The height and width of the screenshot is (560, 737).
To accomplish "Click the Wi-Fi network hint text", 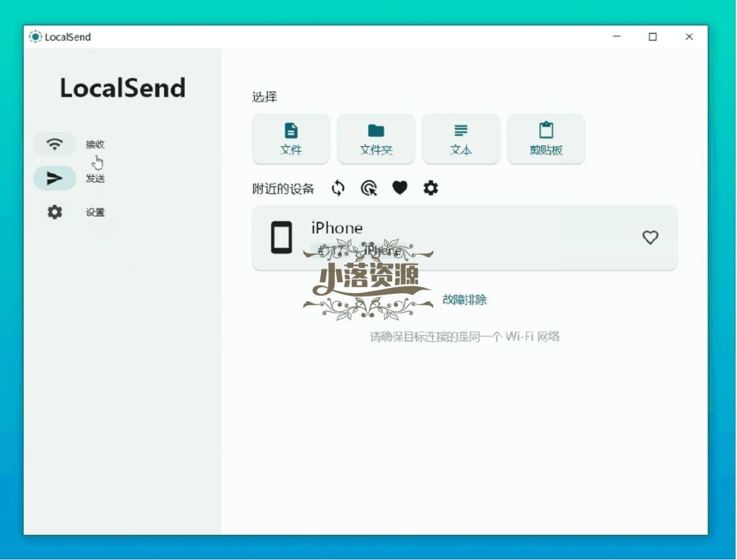I will [465, 337].
